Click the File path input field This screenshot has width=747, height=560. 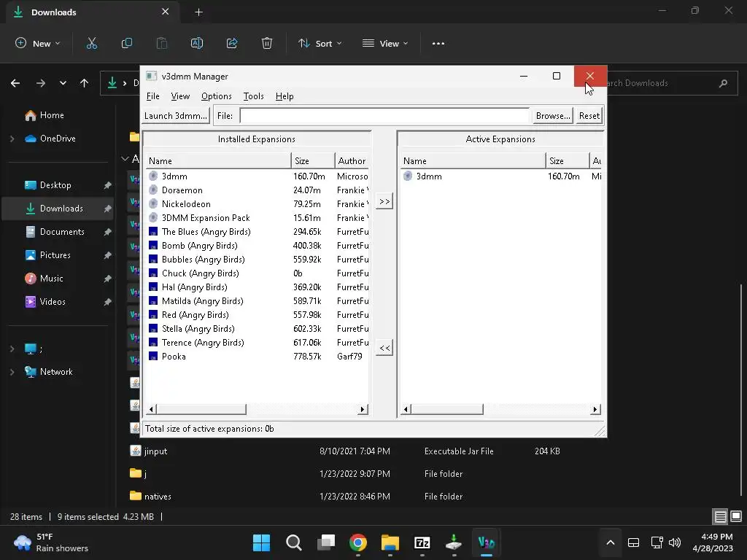384,116
